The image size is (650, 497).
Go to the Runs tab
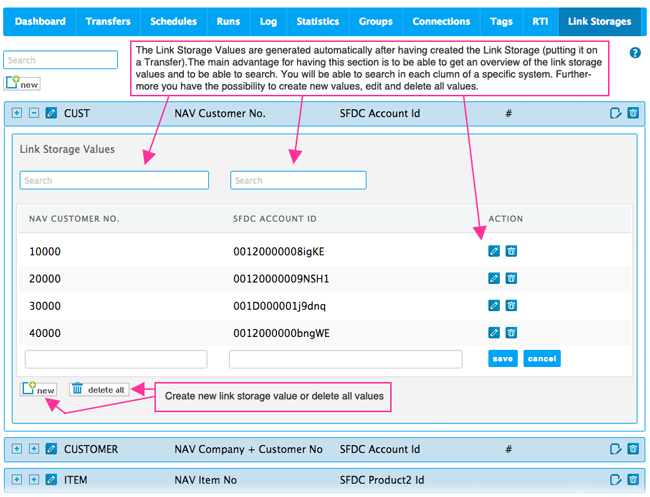click(x=228, y=22)
